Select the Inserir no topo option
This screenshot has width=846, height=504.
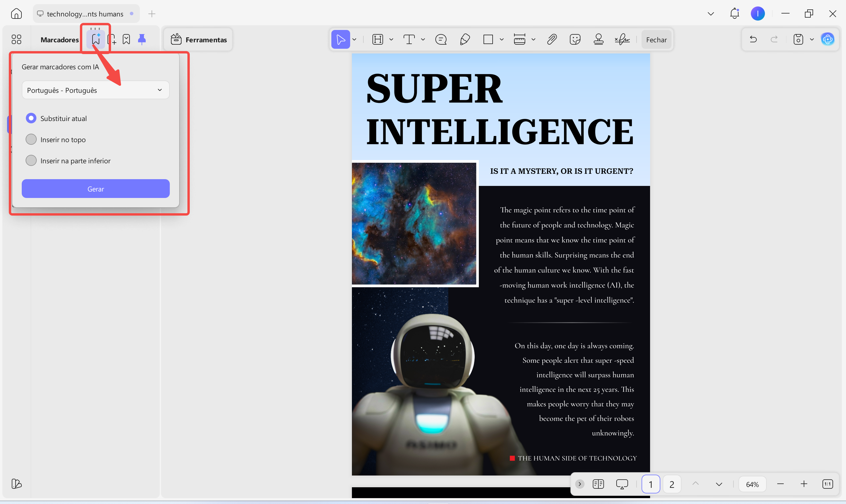56,139
